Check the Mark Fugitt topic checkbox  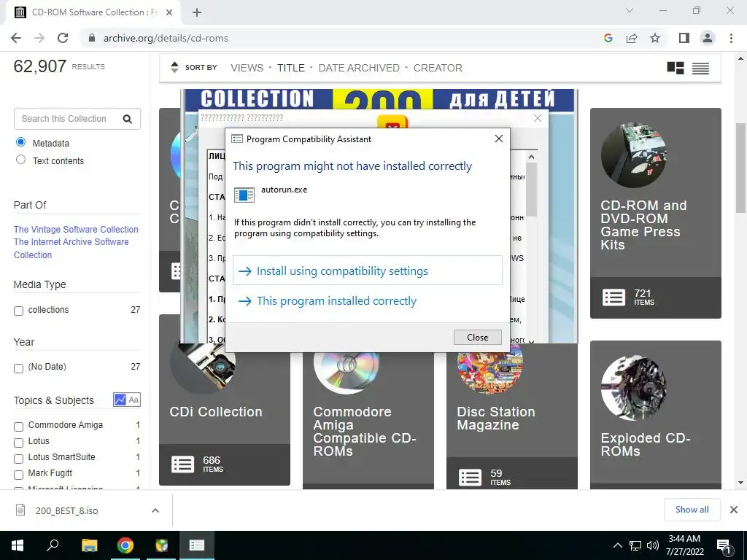(18, 475)
